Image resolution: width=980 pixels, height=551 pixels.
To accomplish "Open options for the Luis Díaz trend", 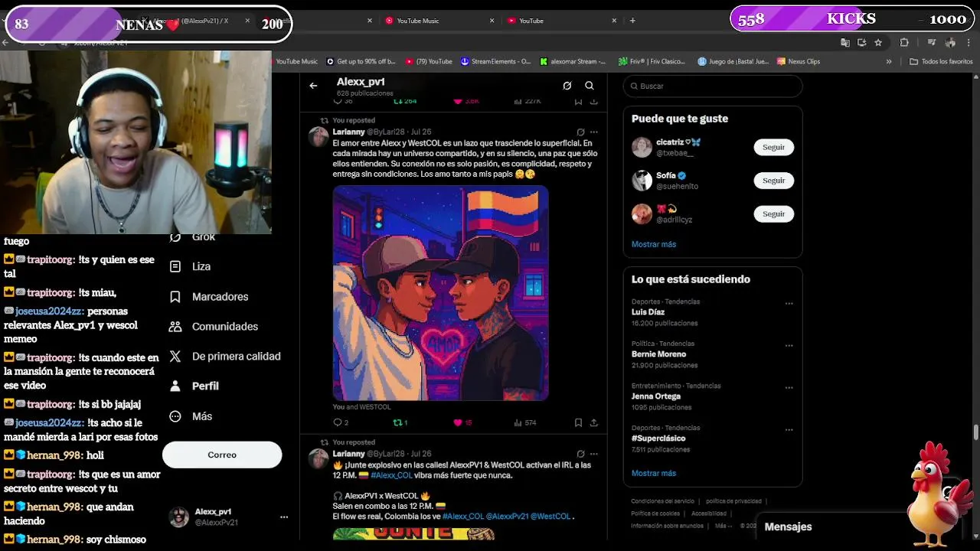I will (x=789, y=304).
